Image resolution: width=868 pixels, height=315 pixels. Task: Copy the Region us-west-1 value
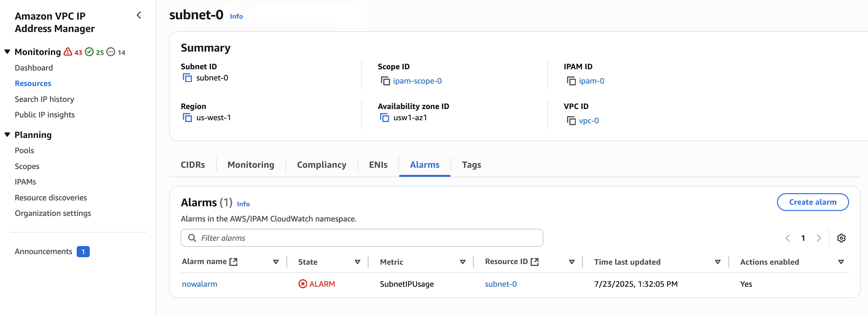187,117
